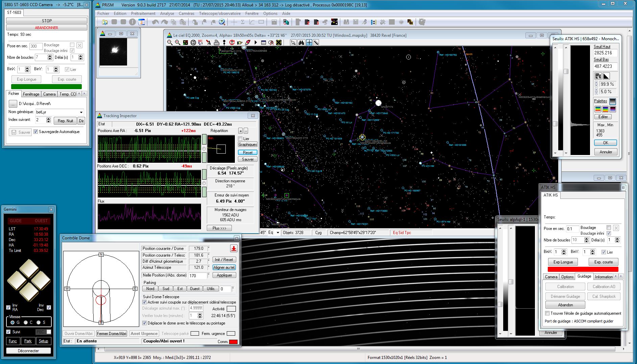Open the Télescope/observatoire menu
Screen dimensions: 637x364
[x=220, y=14]
